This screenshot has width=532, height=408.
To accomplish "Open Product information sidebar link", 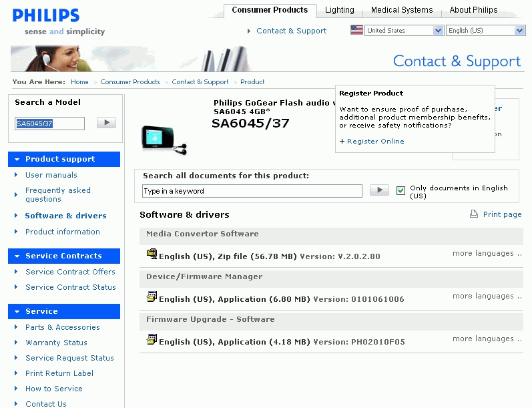I will [63, 232].
